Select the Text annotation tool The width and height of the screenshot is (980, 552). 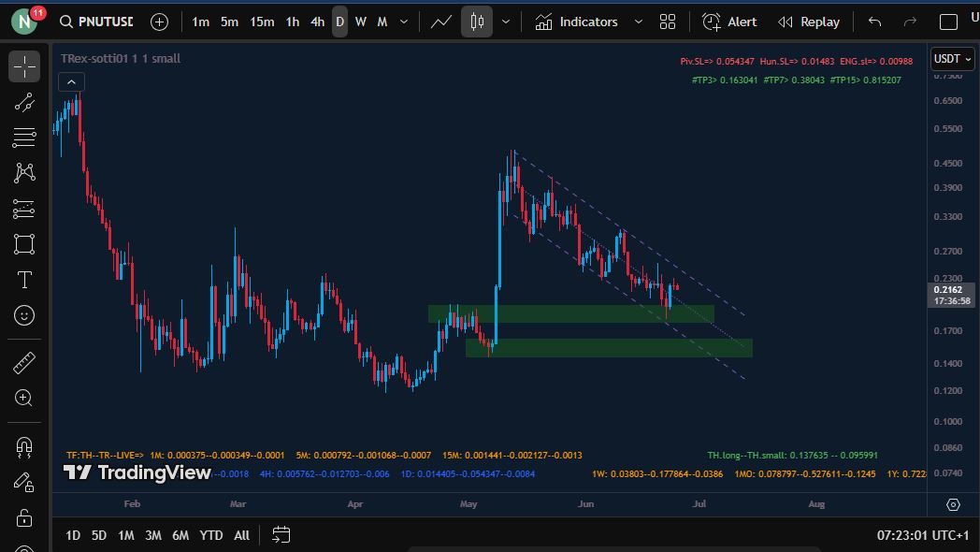pyautogui.click(x=24, y=280)
